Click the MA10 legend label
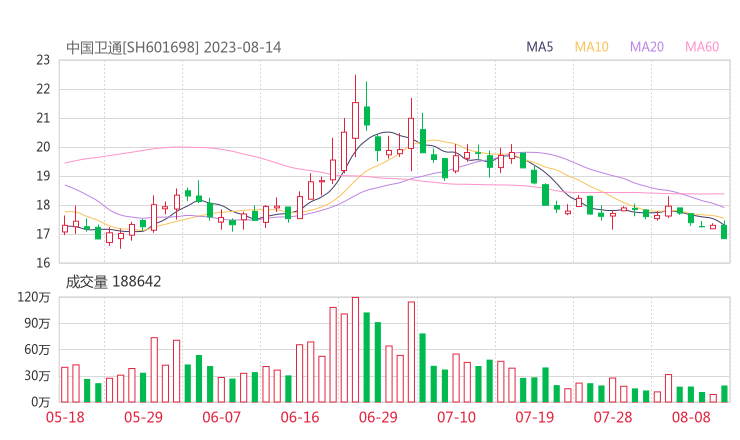740x440 pixels. (x=591, y=47)
